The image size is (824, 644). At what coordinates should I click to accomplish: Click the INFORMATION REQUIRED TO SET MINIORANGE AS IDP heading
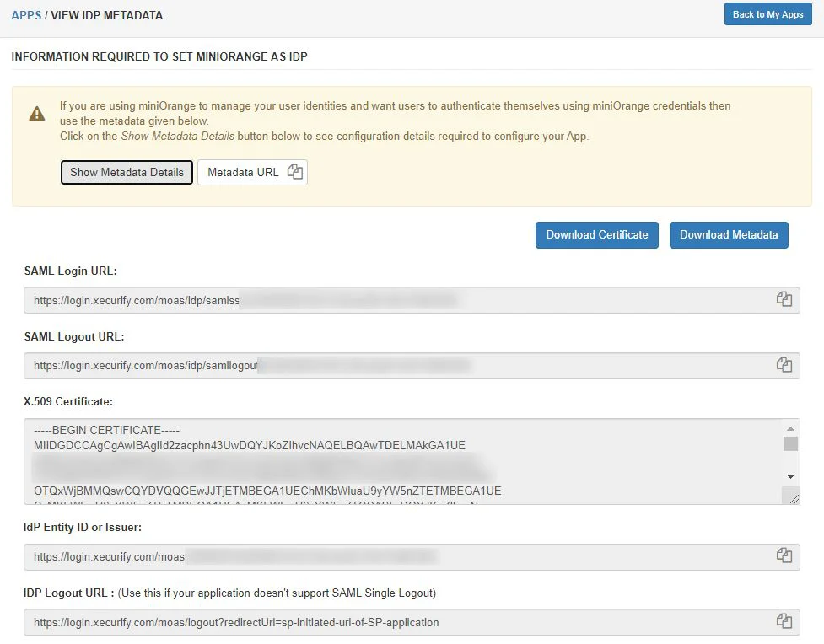(x=159, y=56)
